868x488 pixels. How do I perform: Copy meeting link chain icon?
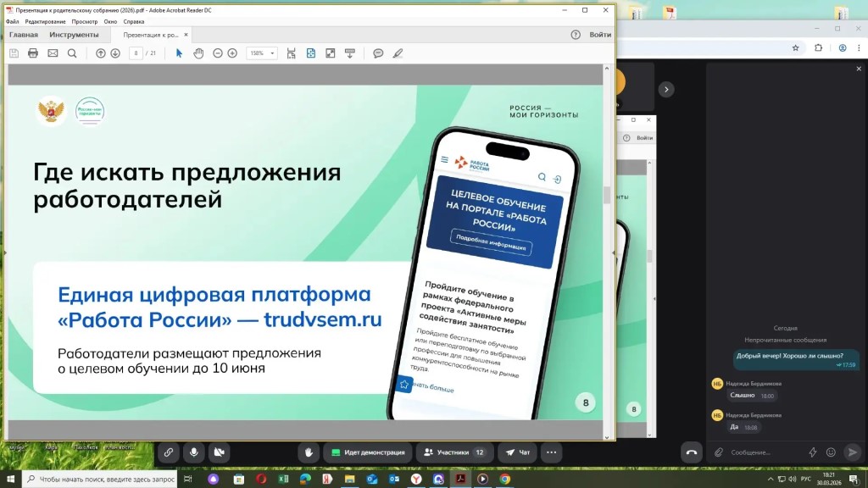[169, 452]
